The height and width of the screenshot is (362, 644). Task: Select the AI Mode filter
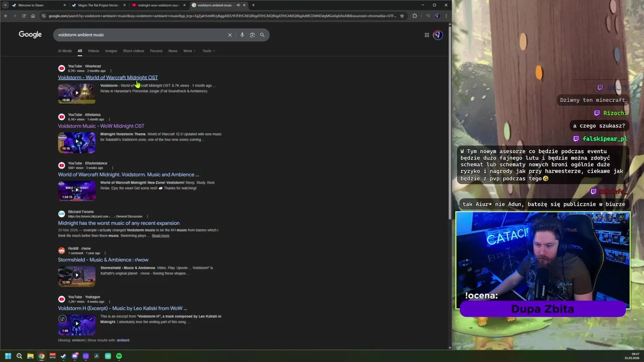65,51
